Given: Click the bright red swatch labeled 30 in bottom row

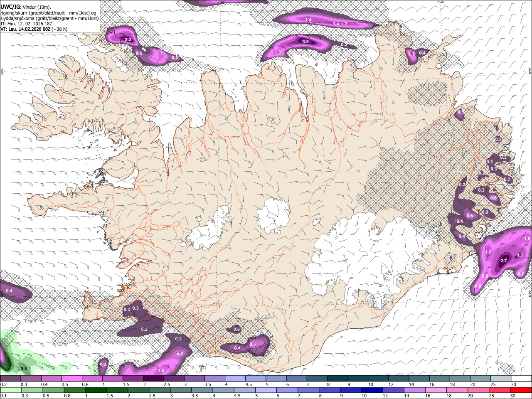Looking at the screenshot, I should click(521, 390).
